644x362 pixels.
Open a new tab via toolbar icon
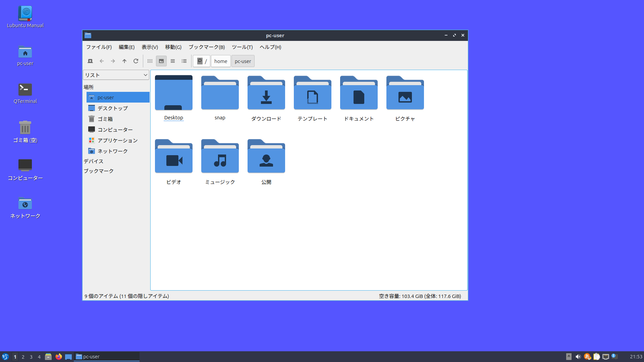(90, 61)
